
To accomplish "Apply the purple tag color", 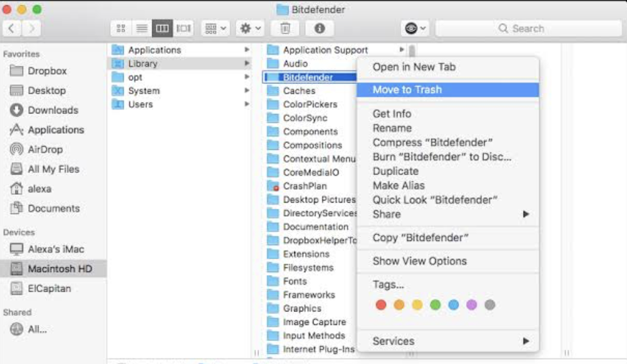I will pos(471,305).
